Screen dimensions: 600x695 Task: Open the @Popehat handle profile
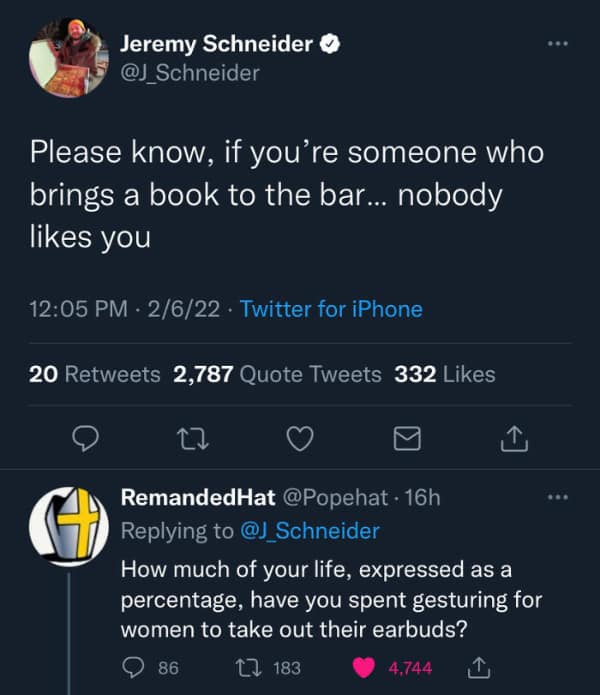point(335,497)
